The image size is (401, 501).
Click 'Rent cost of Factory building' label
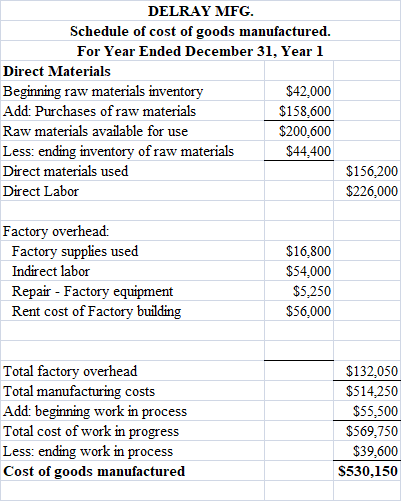(x=96, y=311)
